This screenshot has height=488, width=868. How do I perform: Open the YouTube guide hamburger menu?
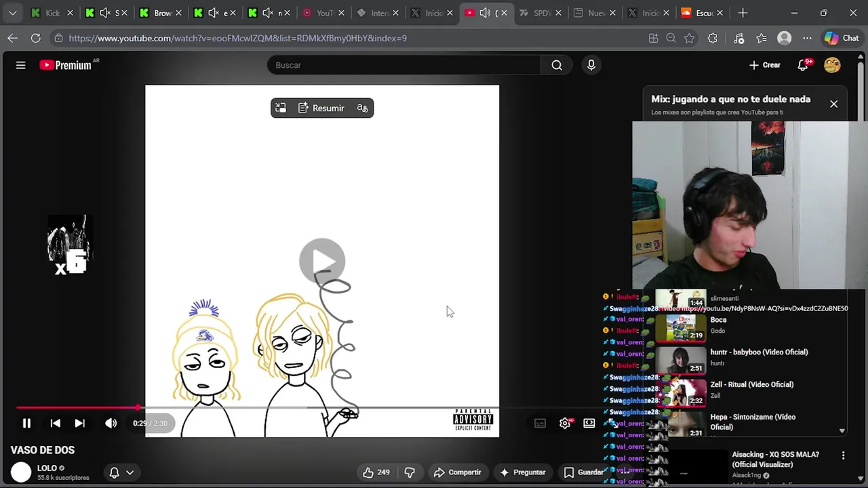[20, 65]
